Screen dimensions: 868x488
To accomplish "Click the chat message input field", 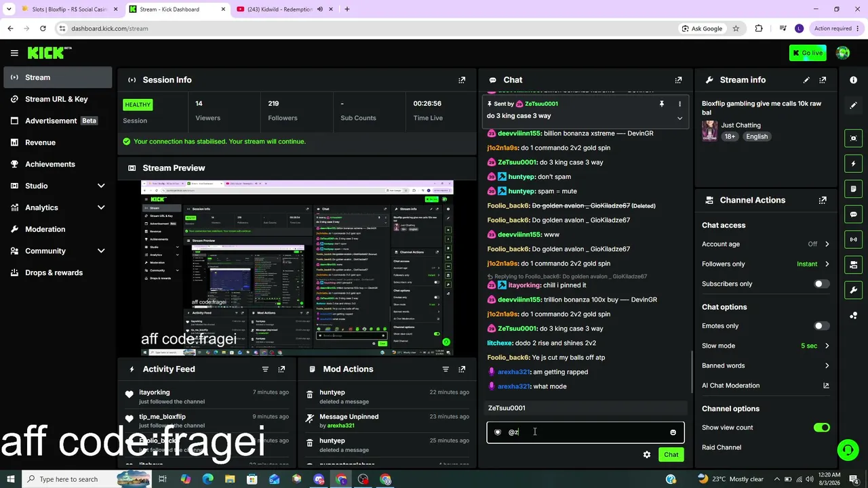I will (585, 432).
